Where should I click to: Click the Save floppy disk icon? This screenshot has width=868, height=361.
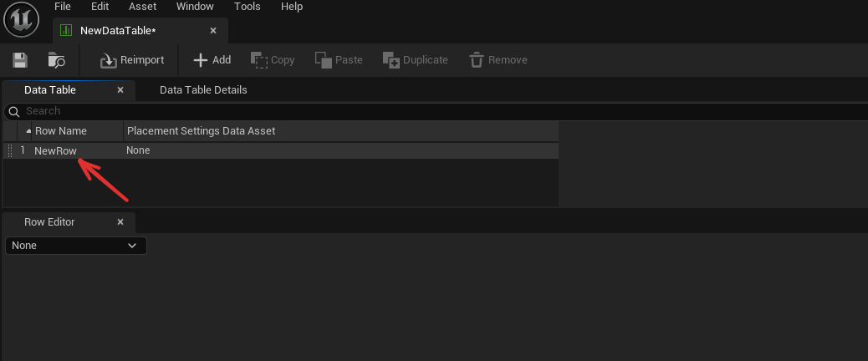20,60
